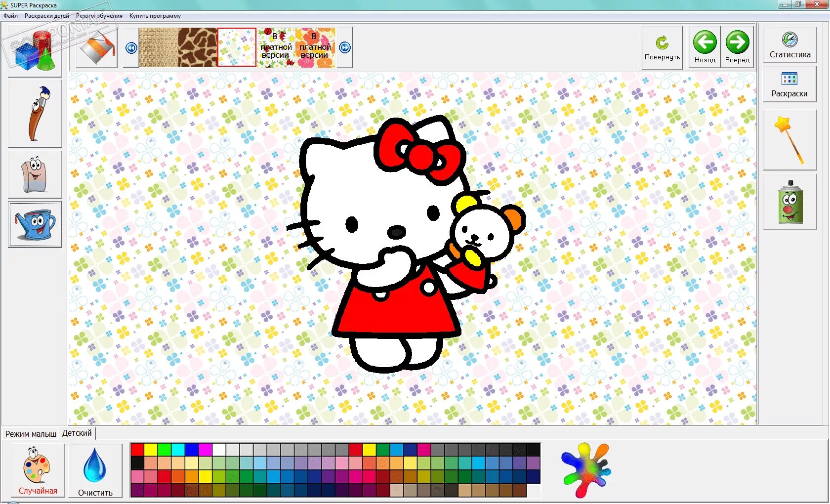Switch to the Режим малыш tab
Image resolution: width=830 pixels, height=504 pixels.
tap(31, 434)
